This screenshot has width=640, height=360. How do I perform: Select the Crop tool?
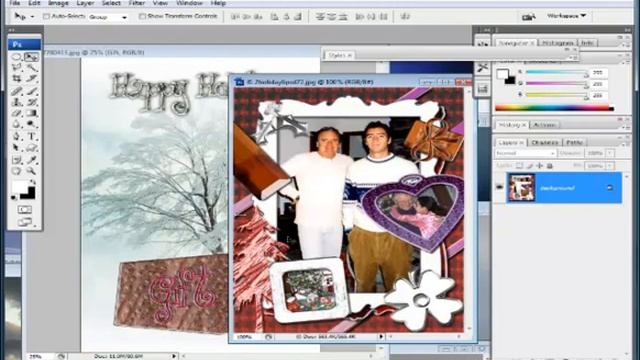17,79
